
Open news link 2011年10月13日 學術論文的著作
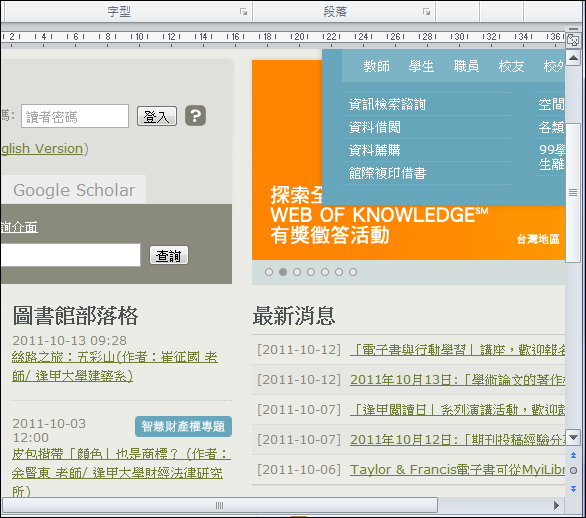[x=457, y=380]
